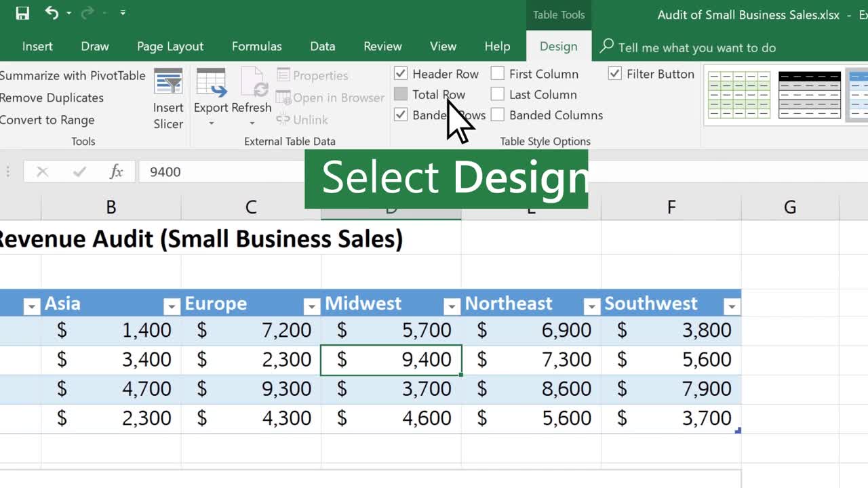Open the Draw ribbon tab
868x488 pixels.
[x=95, y=46]
